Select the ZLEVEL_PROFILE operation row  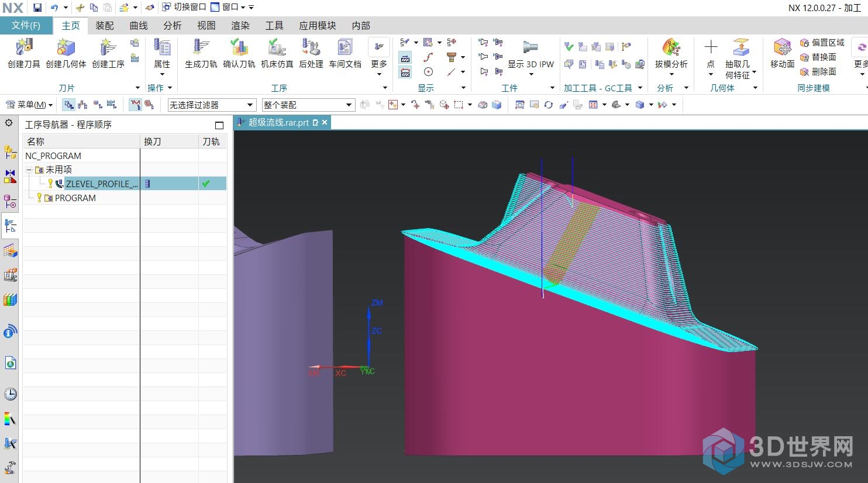[125, 184]
